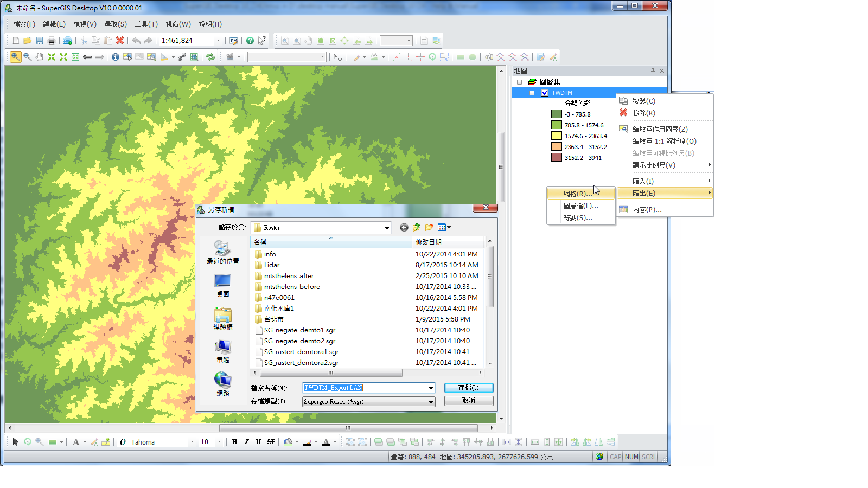This screenshot has width=868, height=488.
Task: Click the New document icon
Action: click(16, 41)
